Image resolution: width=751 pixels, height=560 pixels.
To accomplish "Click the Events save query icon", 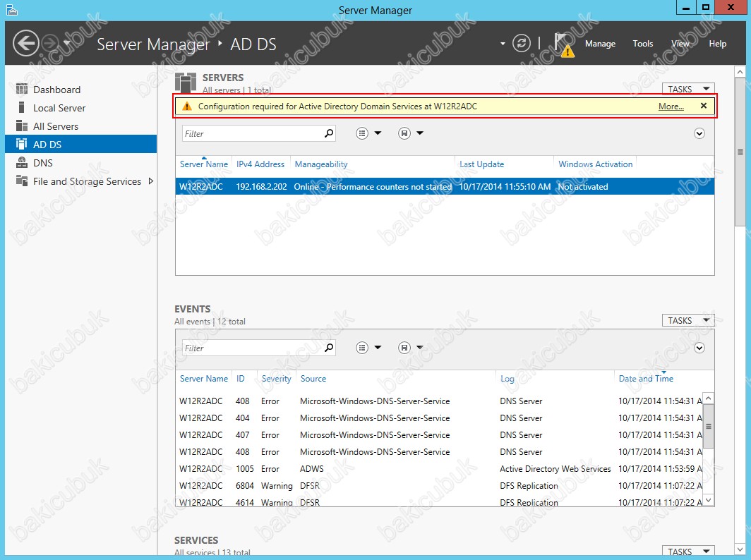I will [404, 348].
